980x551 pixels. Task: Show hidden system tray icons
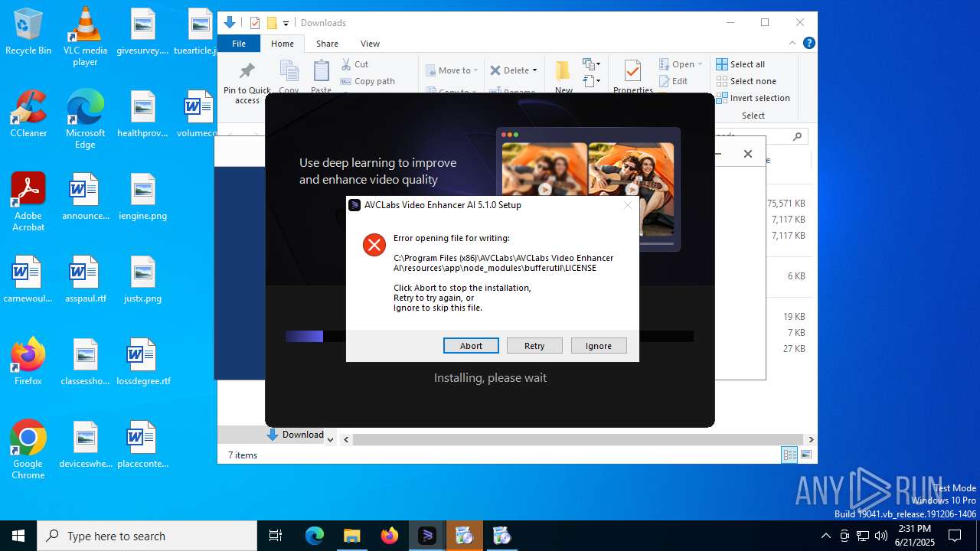point(825,536)
